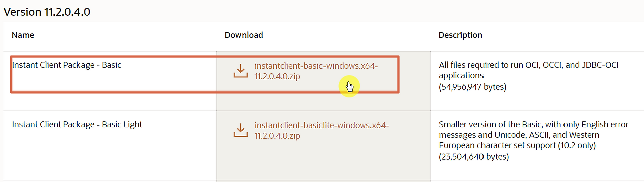Click the download arrow icon for Basic package

pos(240,71)
